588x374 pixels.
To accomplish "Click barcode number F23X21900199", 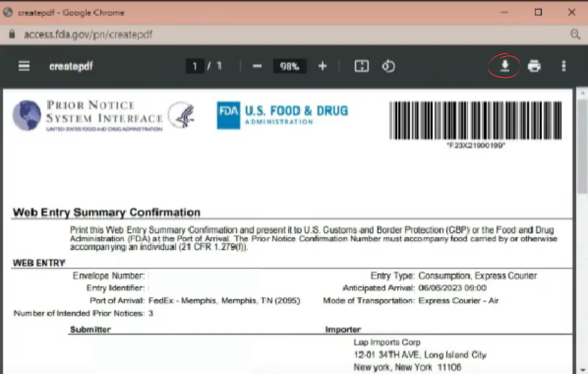I will tap(476, 146).
